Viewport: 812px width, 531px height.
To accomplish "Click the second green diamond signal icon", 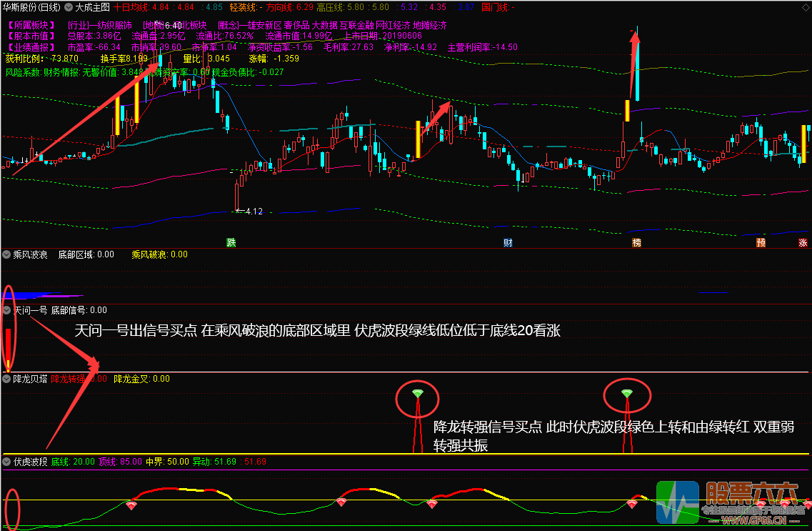I will pos(626,393).
